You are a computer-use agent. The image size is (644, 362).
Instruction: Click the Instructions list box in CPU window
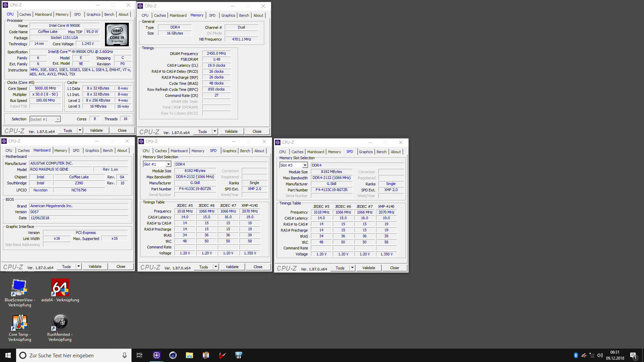(x=80, y=72)
